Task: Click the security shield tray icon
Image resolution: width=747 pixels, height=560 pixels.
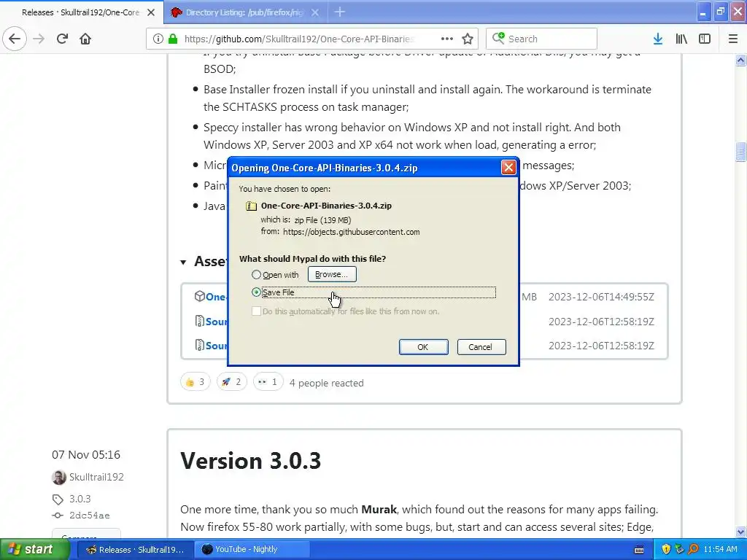Action: pyautogui.click(x=666, y=549)
